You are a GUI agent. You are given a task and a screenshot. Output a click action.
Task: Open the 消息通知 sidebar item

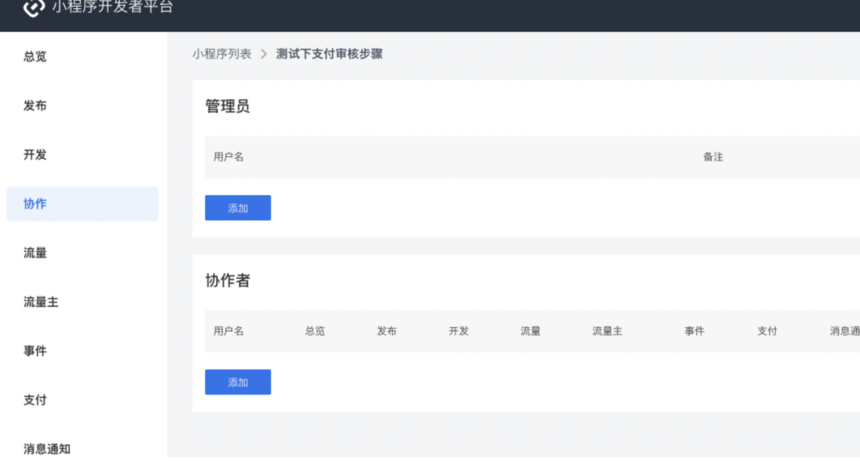[47, 449]
